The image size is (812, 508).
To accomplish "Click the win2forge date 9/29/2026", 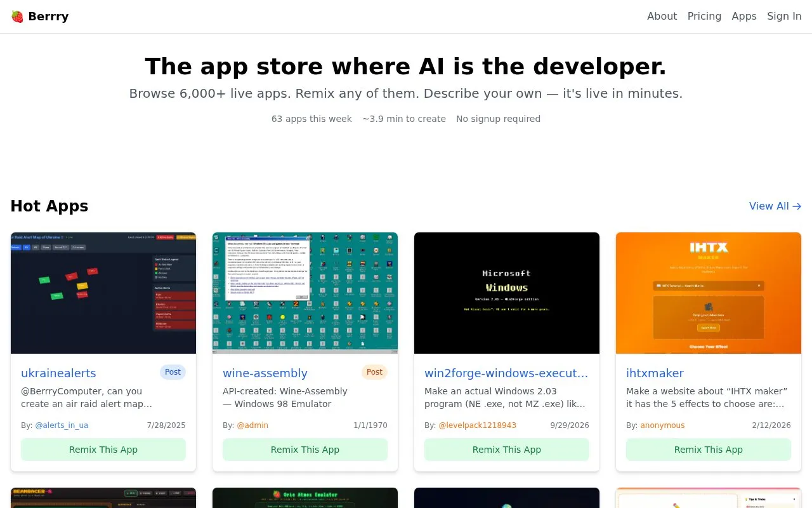I will (x=570, y=425).
